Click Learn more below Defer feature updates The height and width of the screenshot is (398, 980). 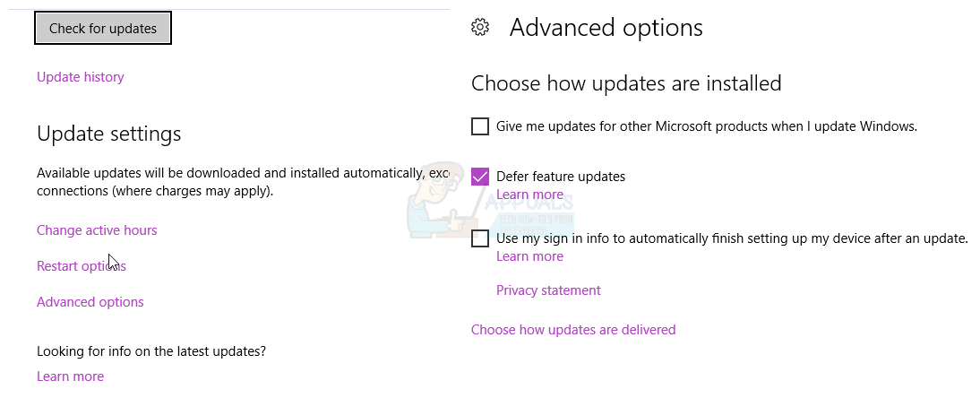[529, 195]
